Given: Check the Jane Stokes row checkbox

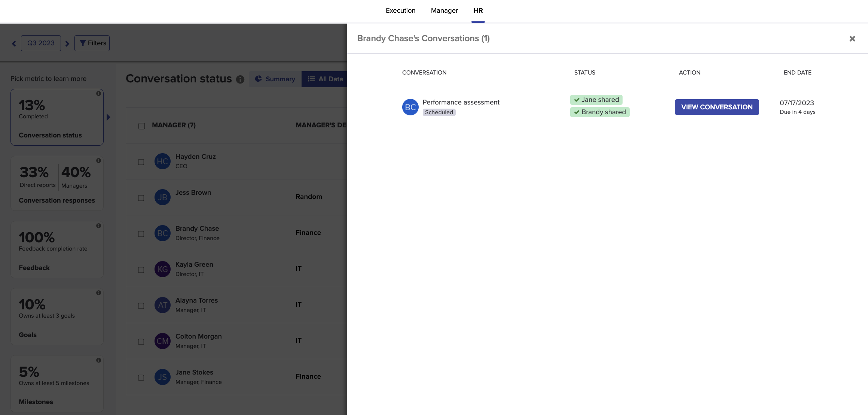Looking at the screenshot, I should pyautogui.click(x=141, y=378).
